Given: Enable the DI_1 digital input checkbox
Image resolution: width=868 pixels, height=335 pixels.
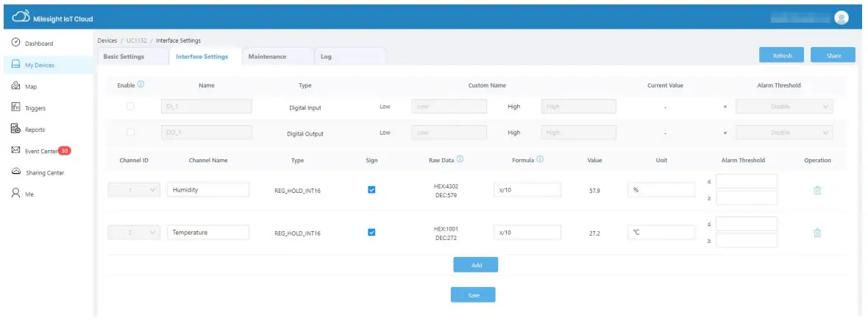Looking at the screenshot, I should 131,106.
